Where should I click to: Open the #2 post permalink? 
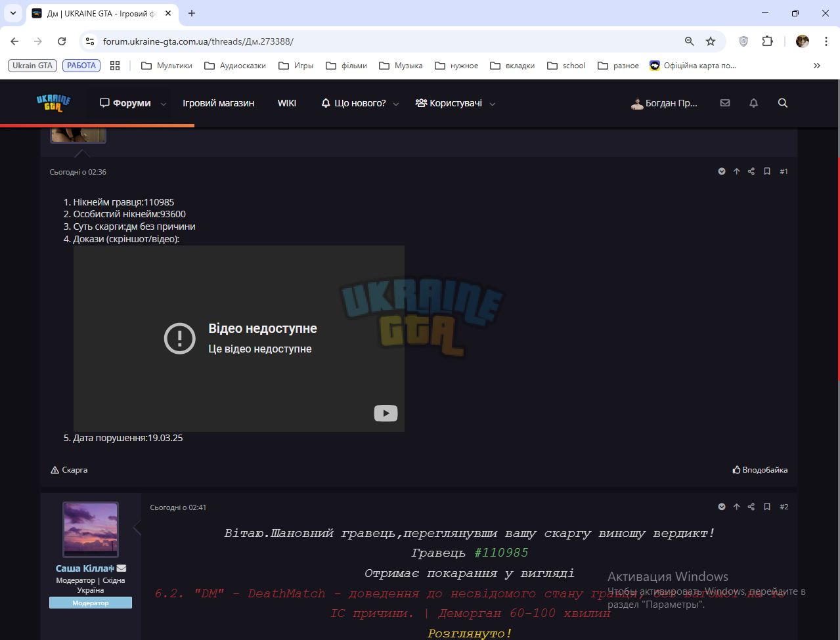coord(784,507)
